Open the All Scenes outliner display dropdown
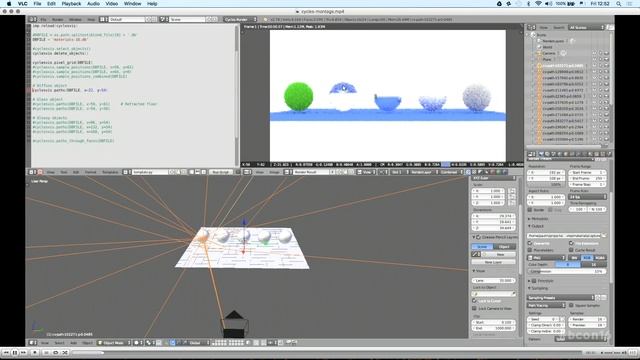This screenshot has width=640, height=360. (586, 27)
